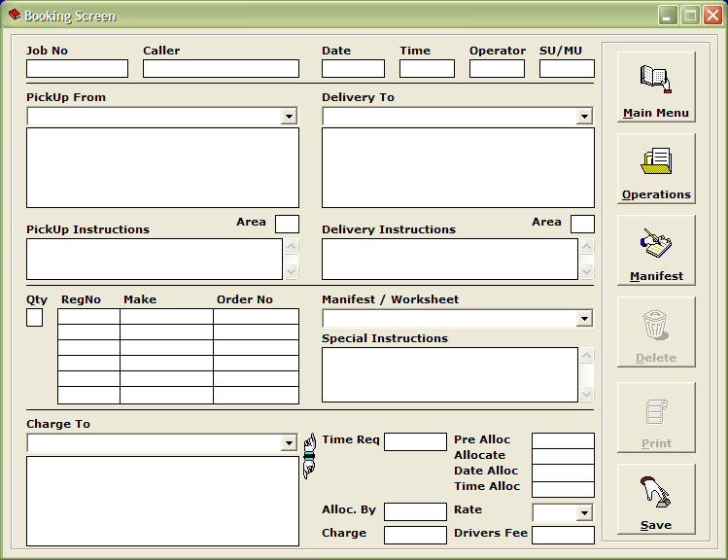Click into the Caller field

coord(221,68)
